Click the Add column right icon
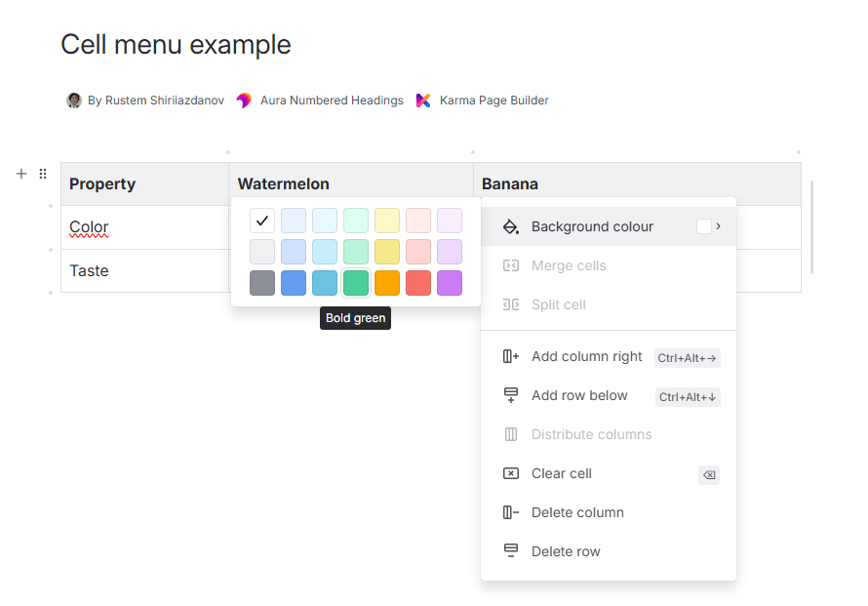868x606 pixels. pos(510,357)
